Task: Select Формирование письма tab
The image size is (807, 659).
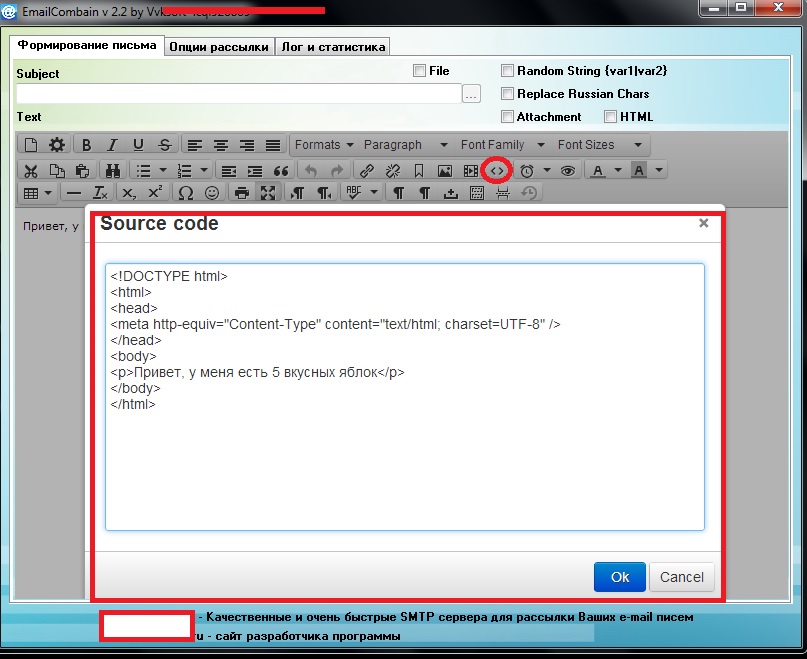Action: click(87, 45)
